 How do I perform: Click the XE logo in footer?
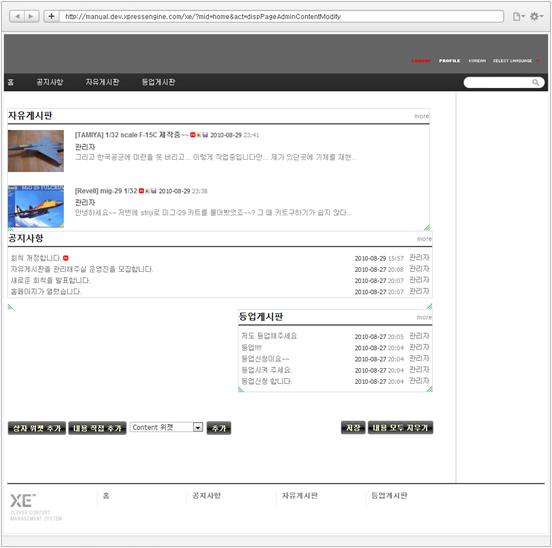point(23,500)
